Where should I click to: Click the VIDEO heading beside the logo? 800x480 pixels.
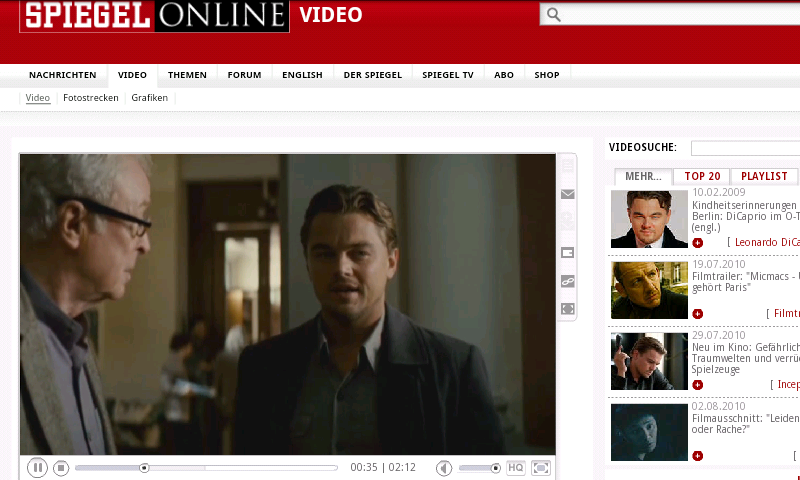pyautogui.click(x=331, y=15)
